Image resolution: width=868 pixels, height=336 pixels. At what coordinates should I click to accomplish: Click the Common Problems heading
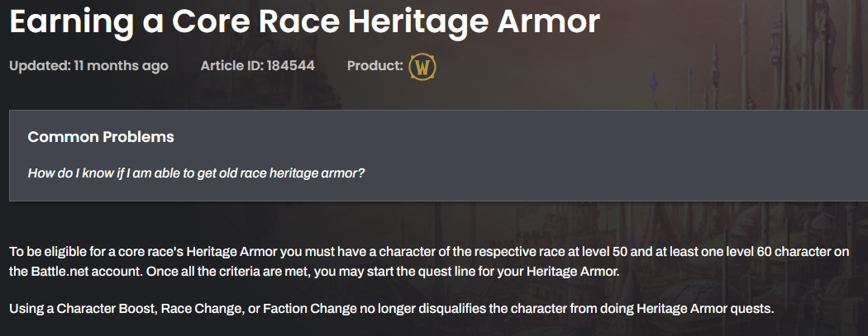[101, 136]
